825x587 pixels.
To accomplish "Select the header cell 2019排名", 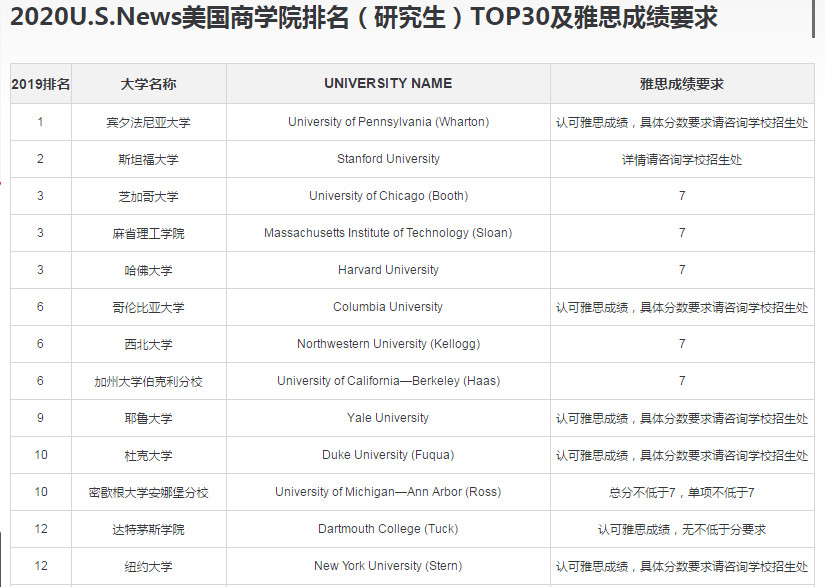I will [x=41, y=84].
